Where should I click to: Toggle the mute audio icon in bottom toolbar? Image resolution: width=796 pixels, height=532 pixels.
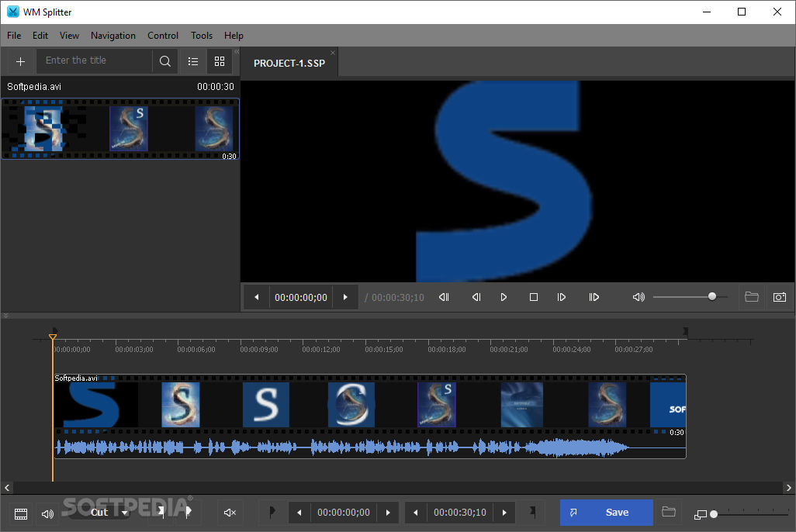point(230,513)
